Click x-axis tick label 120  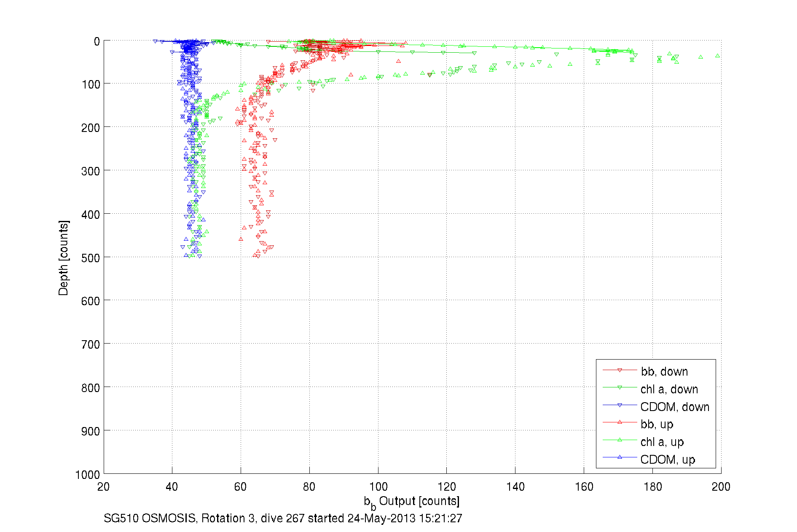(447, 487)
